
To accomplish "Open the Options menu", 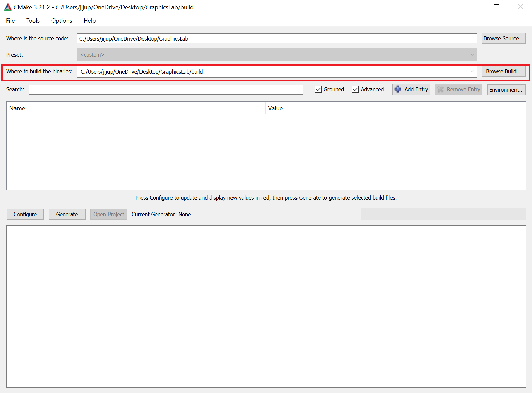I will (x=62, y=21).
